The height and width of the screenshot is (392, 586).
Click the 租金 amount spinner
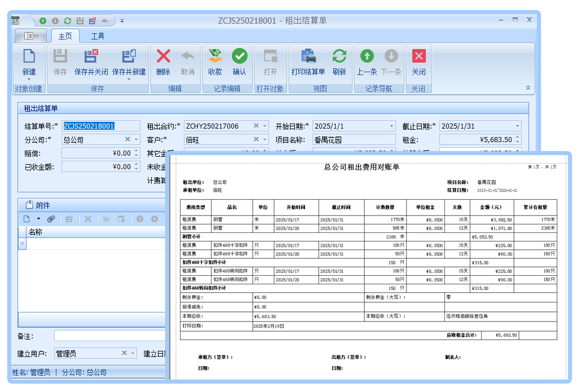[x=518, y=140]
